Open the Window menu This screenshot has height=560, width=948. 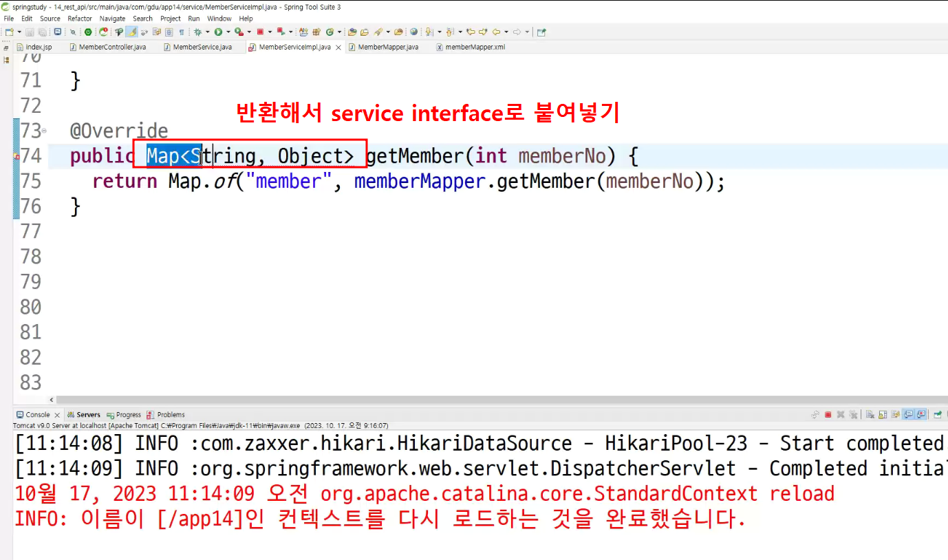[219, 19]
